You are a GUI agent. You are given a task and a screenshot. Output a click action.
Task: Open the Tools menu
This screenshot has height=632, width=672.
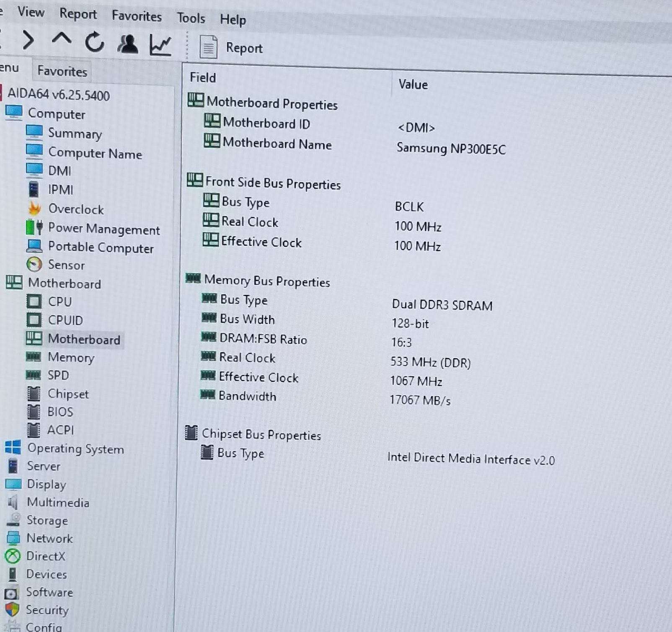click(191, 18)
